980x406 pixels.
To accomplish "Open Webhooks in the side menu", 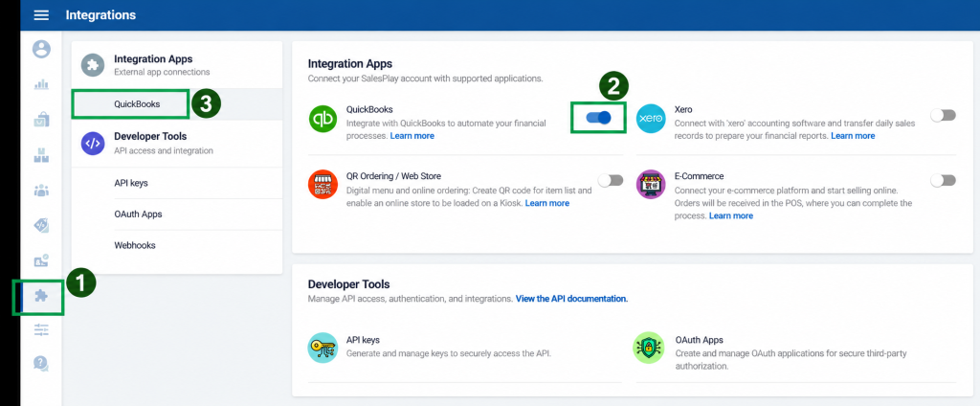I will (x=134, y=245).
